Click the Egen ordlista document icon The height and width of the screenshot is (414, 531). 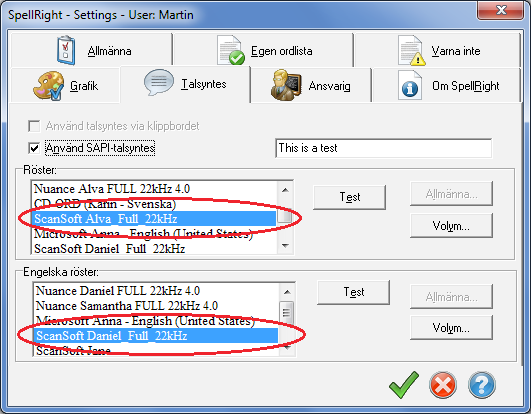pos(231,50)
